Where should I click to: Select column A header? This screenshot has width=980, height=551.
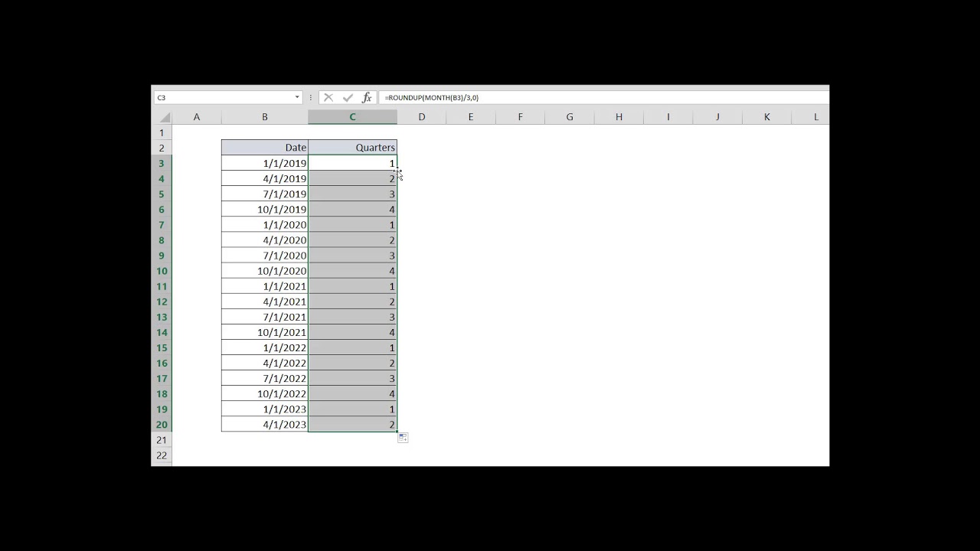click(x=197, y=117)
